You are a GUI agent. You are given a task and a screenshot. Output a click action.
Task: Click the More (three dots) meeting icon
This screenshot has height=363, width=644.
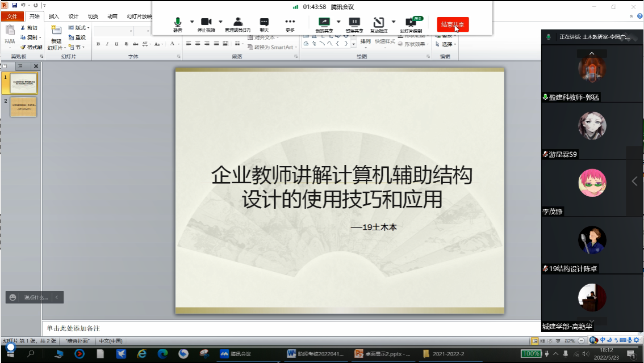(x=290, y=23)
